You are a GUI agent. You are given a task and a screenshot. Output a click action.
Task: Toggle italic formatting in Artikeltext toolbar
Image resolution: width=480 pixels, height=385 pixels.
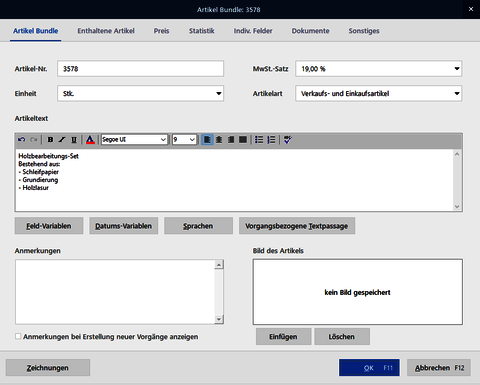click(62, 140)
